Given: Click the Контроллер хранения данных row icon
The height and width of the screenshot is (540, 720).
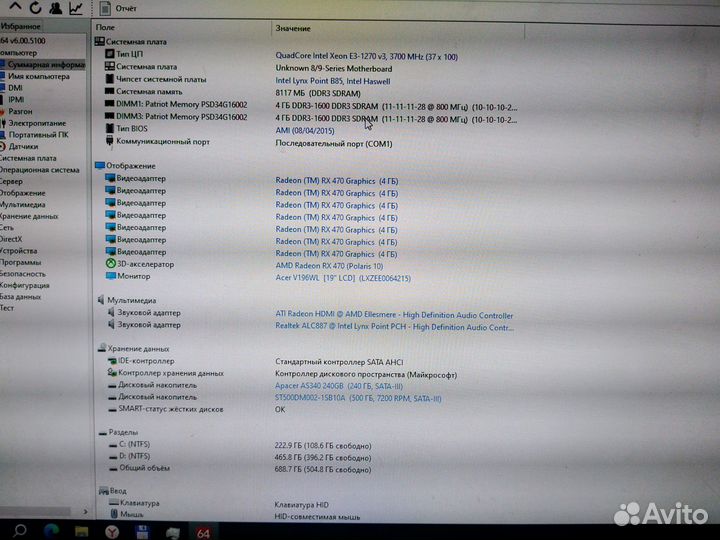Looking at the screenshot, I should pyautogui.click(x=112, y=373).
